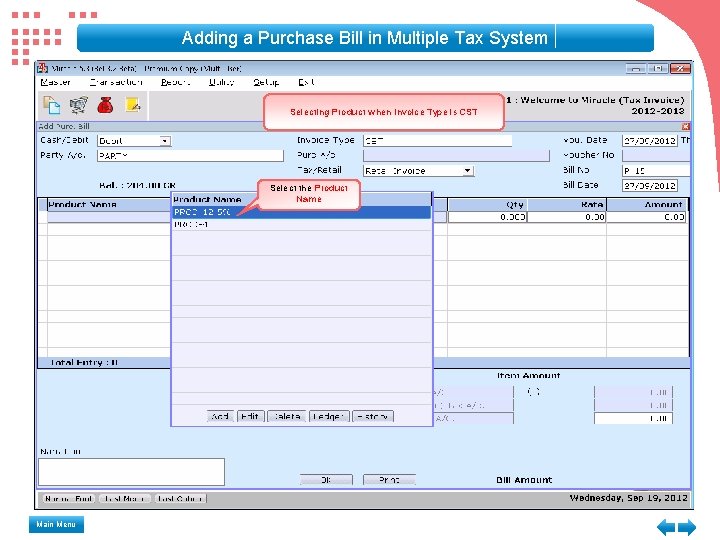Click the Narration text box

pos(131,472)
